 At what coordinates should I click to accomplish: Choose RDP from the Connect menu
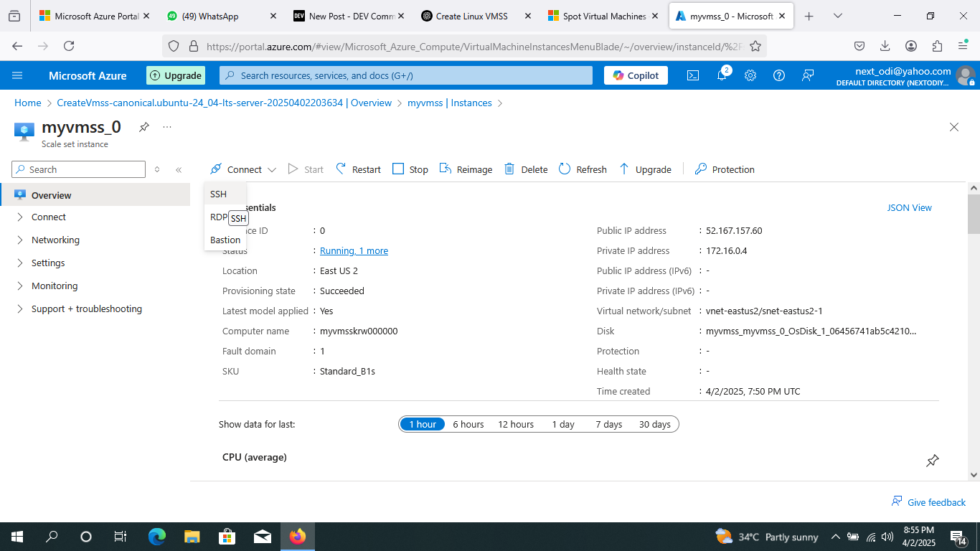point(219,217)
